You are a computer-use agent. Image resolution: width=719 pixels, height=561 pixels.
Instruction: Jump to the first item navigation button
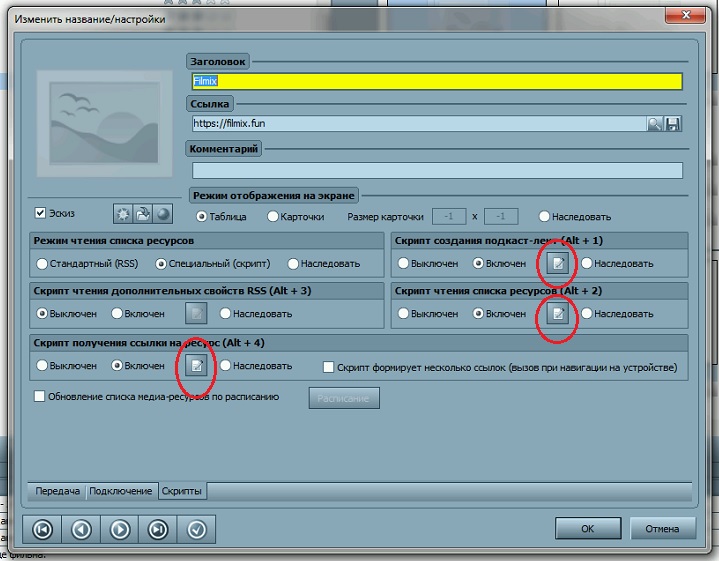pos(43,529)
